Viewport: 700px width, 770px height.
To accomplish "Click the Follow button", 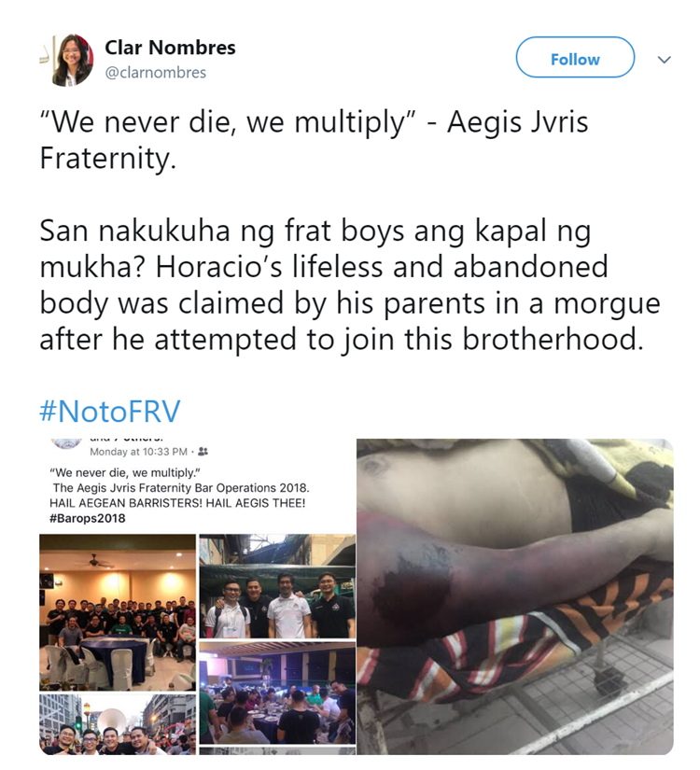I will [575, 58].
